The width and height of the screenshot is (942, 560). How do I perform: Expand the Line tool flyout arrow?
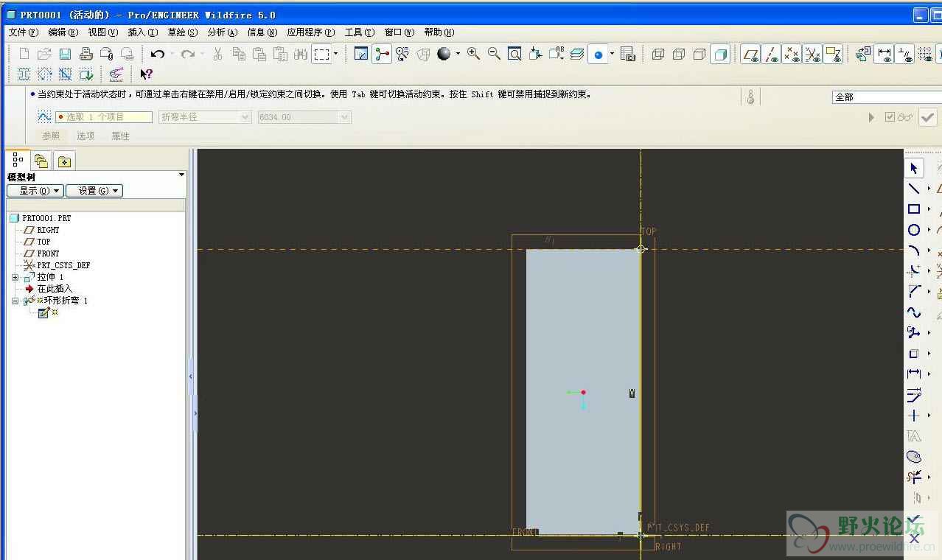pos(929,189)
